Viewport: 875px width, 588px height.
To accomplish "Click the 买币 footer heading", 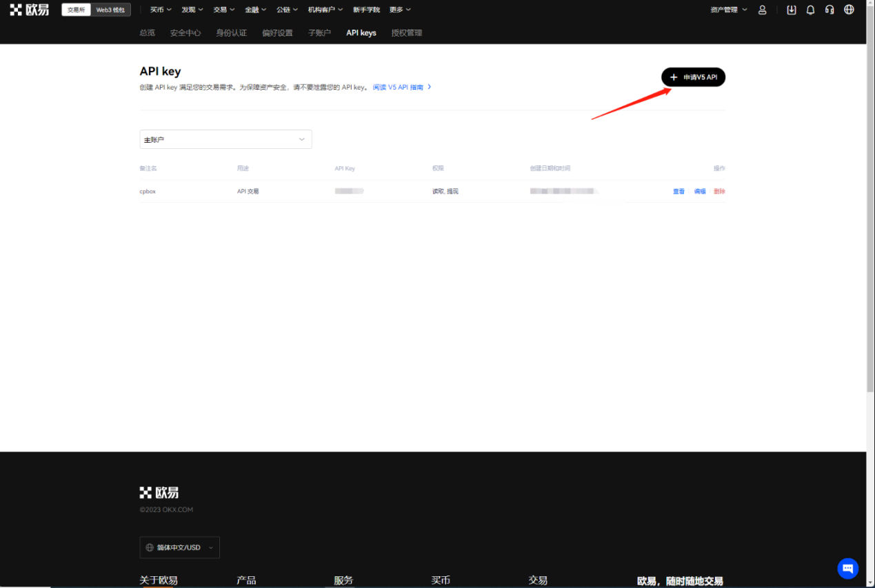I will (441, 580).
